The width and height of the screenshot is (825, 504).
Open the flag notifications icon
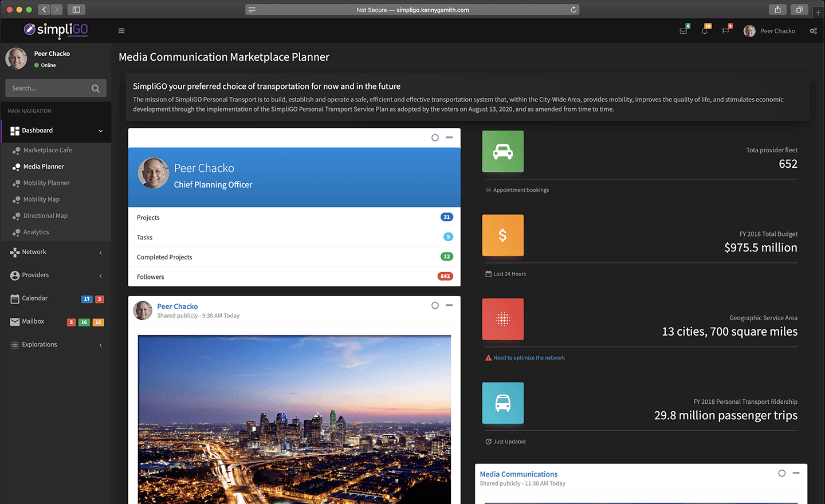(x=726, y=31)
